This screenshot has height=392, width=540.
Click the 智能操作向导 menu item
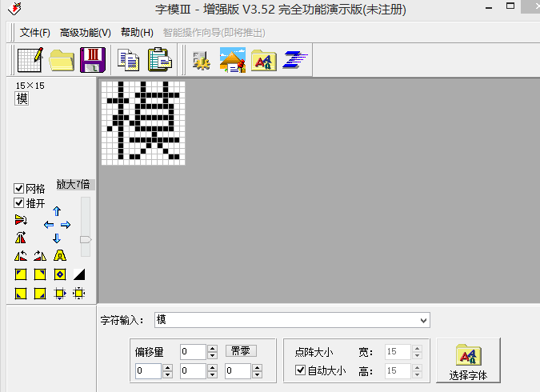pos(214,32)
